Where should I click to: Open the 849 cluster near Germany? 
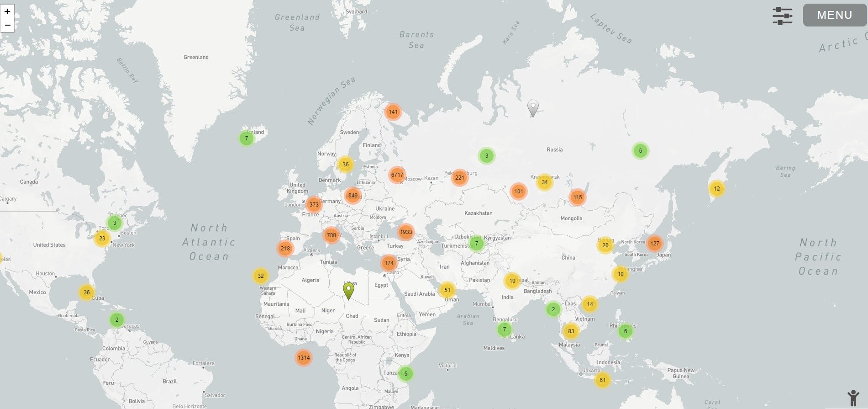pyautogui.click(x=353, y=196)
